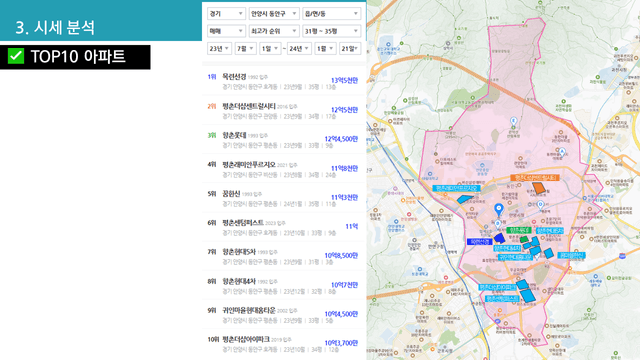Expand the 안양시 동안구 district dropdown
This screenshot has height=360, width=640.
(x=274, y=14)
